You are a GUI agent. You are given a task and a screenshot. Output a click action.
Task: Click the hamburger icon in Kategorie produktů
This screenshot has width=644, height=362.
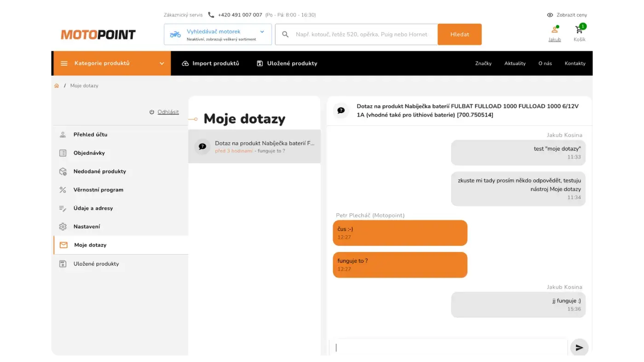[x=64, y=63]
